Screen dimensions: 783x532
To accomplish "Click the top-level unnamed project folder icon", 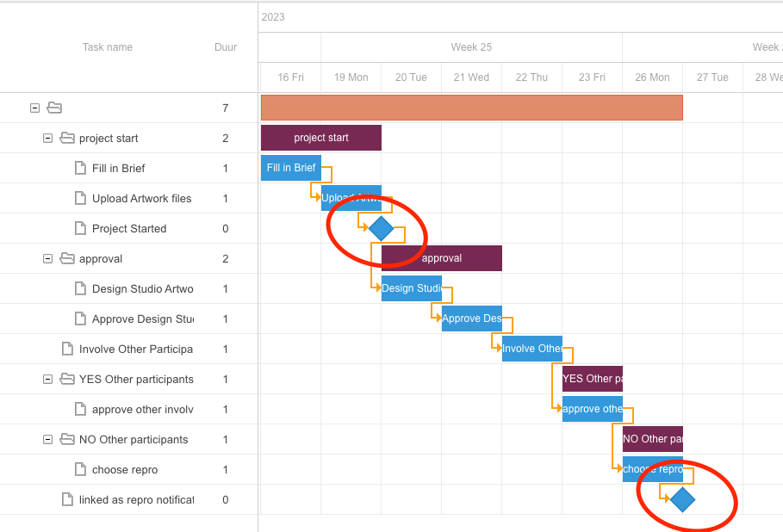I will click(x=54, y=108).
